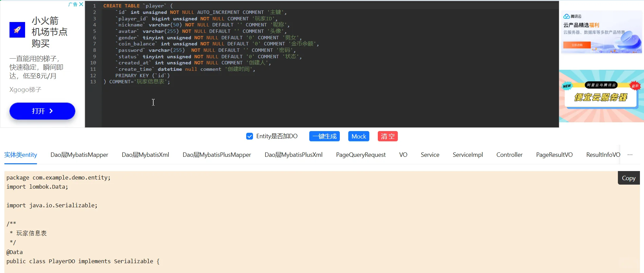Switch to the Dao层MybatisXml tab

click(x=145, y=155)
